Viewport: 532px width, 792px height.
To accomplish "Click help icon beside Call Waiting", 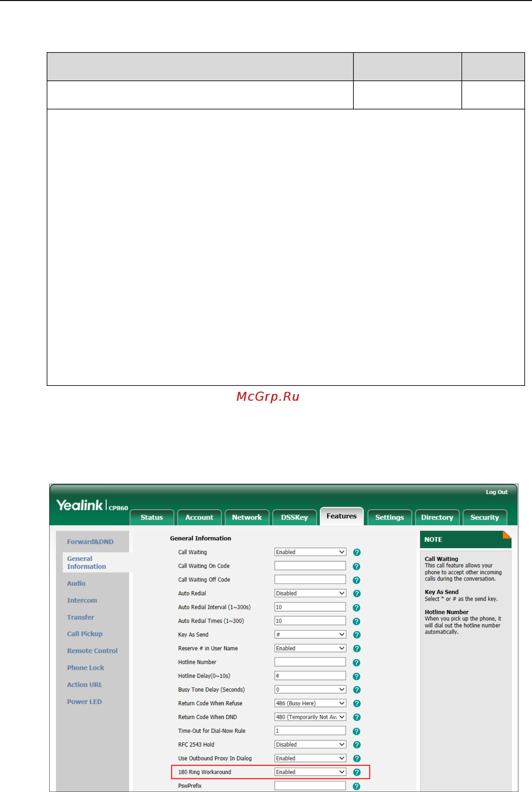I will tap(357, 552).
